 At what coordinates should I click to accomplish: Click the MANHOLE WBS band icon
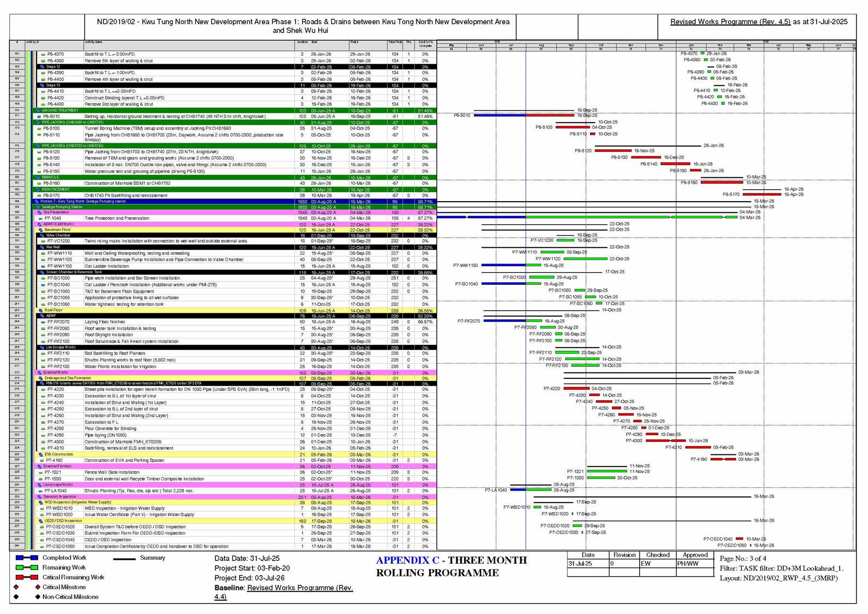[38, 178]
